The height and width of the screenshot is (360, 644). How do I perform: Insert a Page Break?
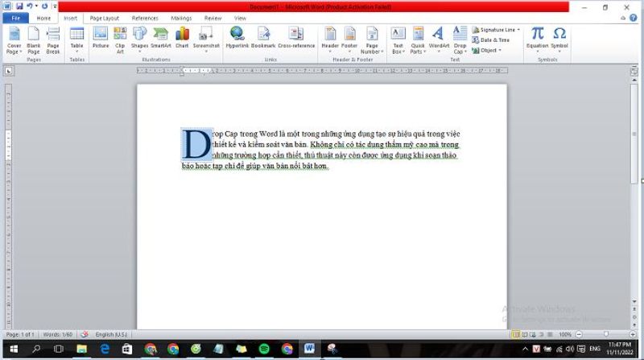53,40
